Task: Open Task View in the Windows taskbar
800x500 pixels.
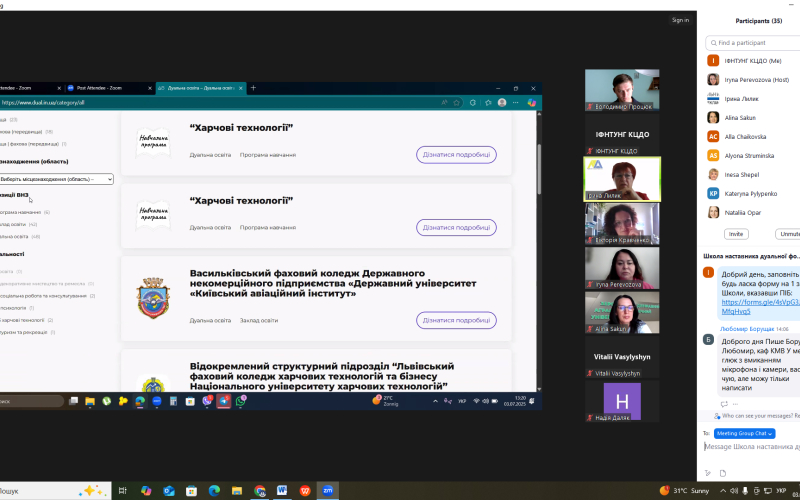Action: [x=122, y=491]
